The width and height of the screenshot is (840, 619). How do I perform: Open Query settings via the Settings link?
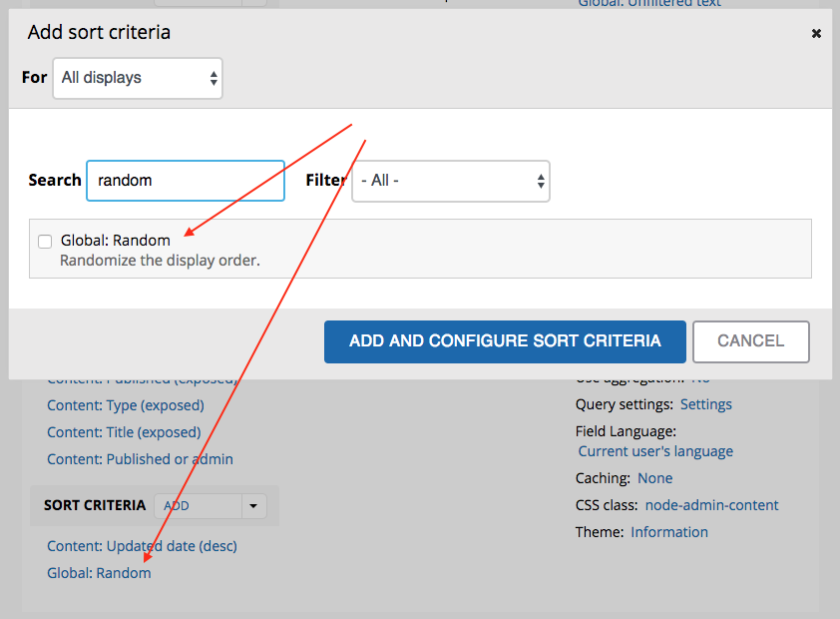coord(705,404)
